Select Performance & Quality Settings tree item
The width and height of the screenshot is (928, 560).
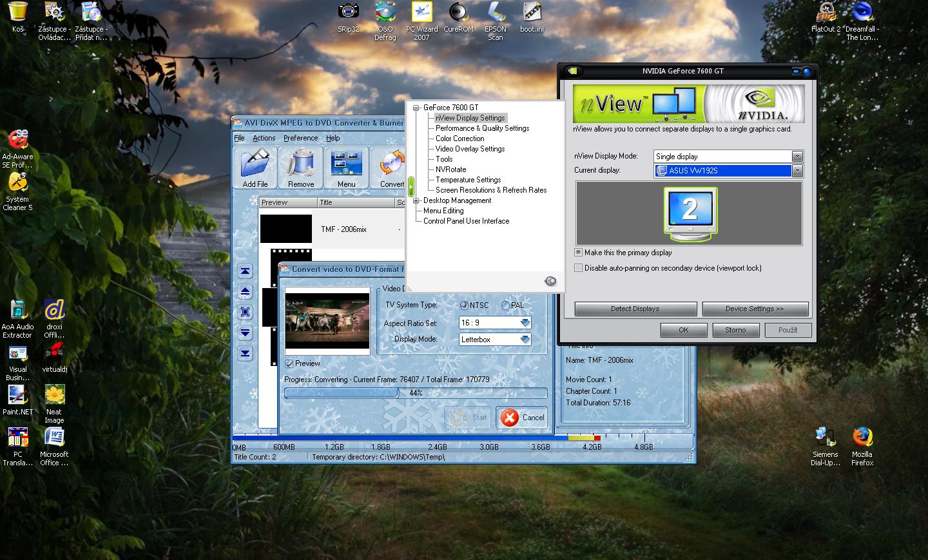[482, 128]
